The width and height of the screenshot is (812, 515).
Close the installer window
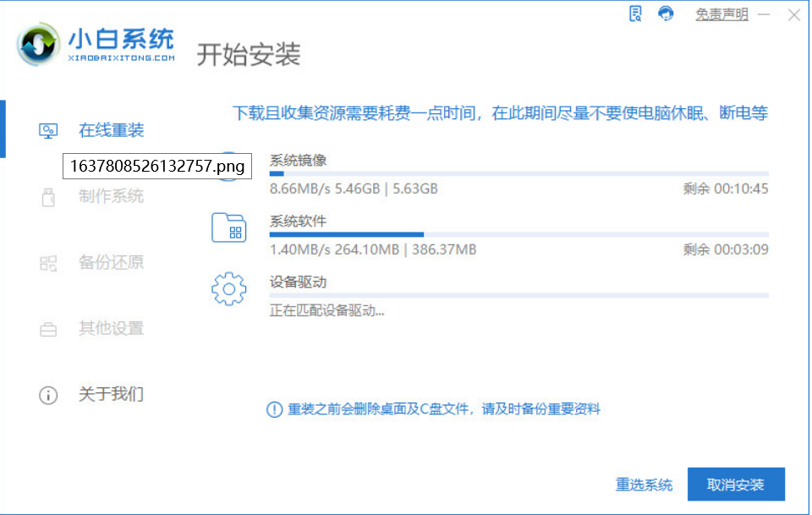(794, 15)
